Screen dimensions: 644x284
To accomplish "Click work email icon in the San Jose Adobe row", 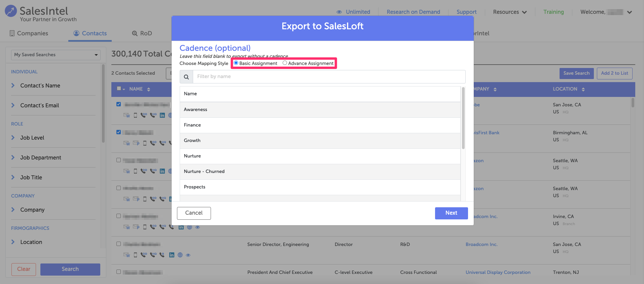I will pyautogui.click(x=127, y=115).
